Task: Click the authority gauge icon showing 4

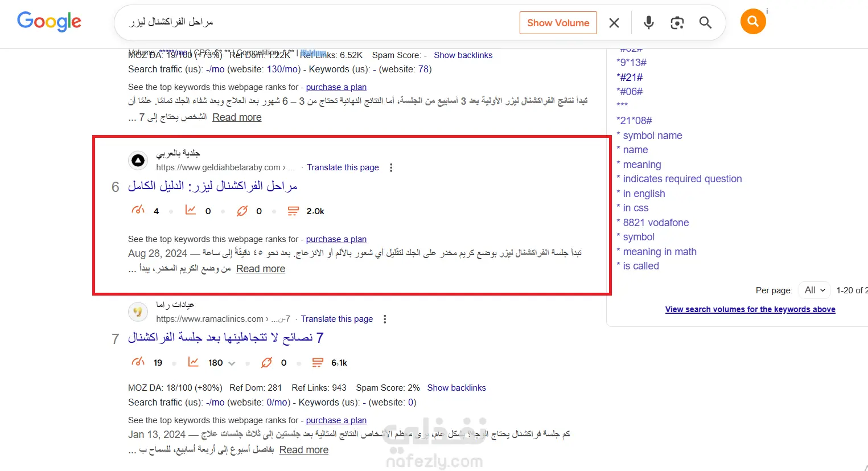Action: [138, 211]
